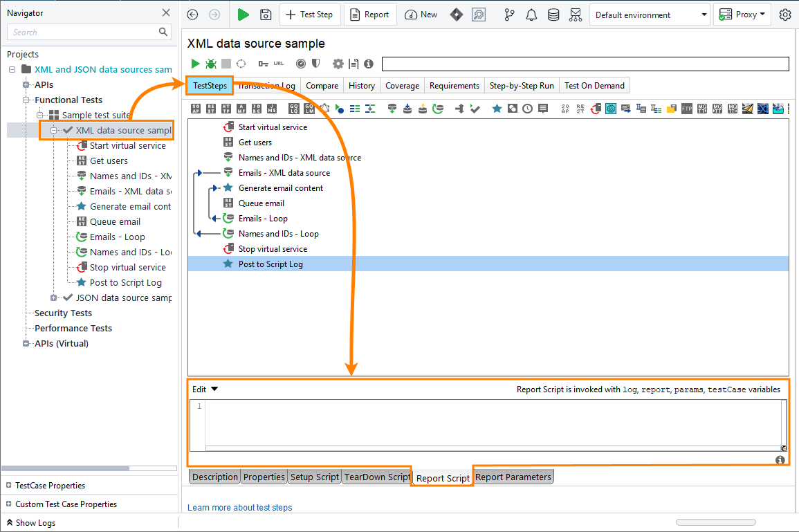The width and height of the screenshot is (799, 532).
Task: Open test case options with the gray gear icon
Action: [338, 64]
